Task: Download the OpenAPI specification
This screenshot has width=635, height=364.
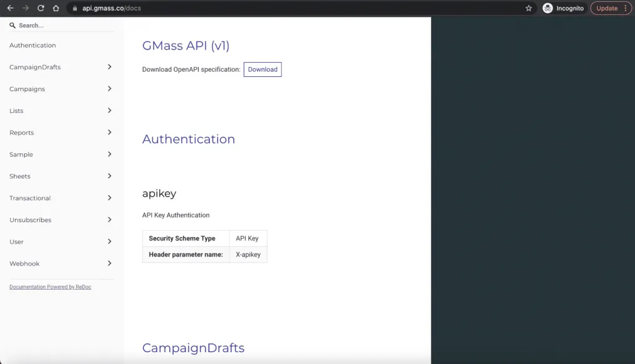Action: click(262, 69)
